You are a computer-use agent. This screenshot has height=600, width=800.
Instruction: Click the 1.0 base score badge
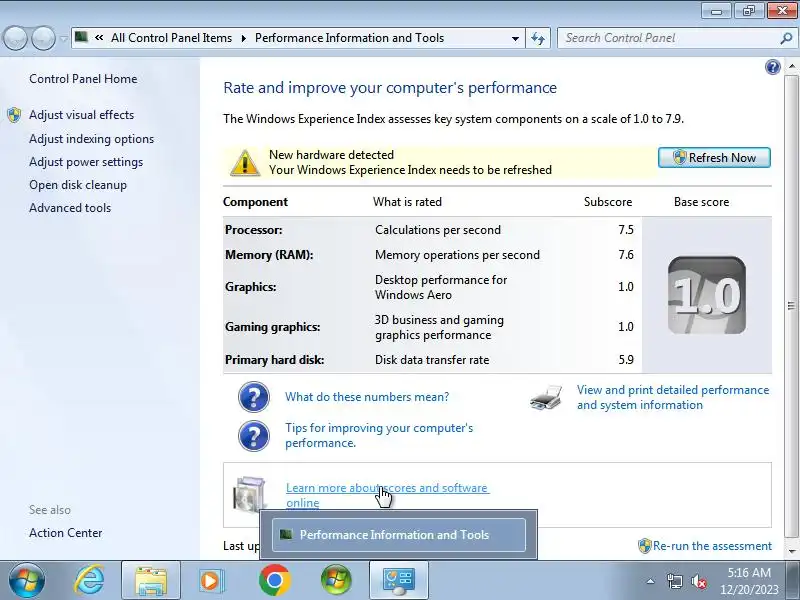pyautogui.click(x=707, y=295)
